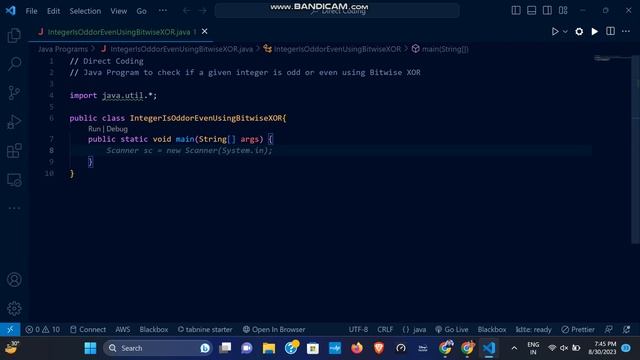Open the main(String[]) breadcrumb
This screenshot has height=360, width=640.
pos(440,49)
